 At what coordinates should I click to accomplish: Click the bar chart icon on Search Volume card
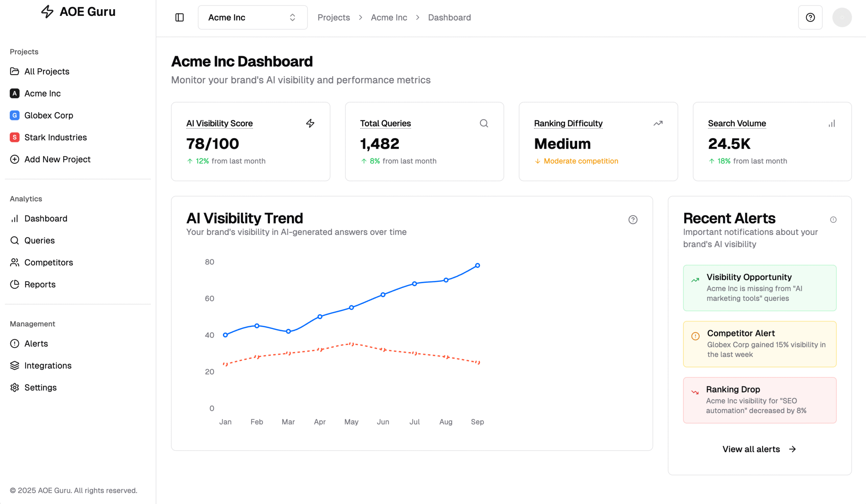[831, 123]
